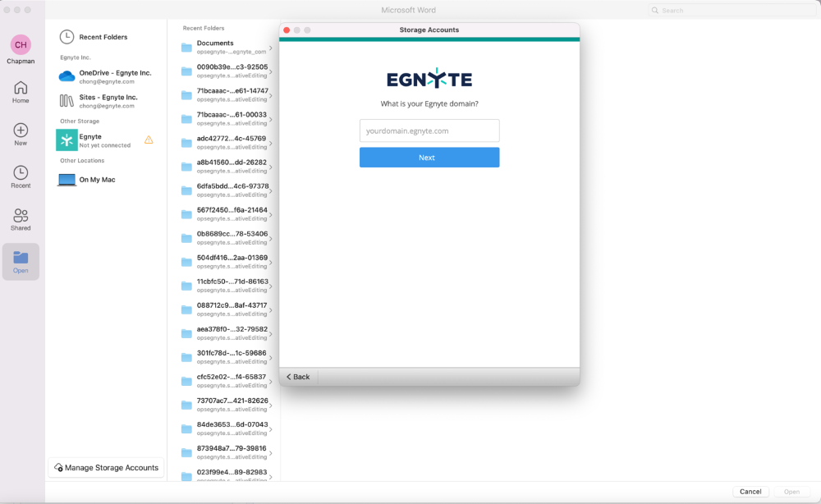Open the Recent files view
Screen dimensions: 821x504
21,177
